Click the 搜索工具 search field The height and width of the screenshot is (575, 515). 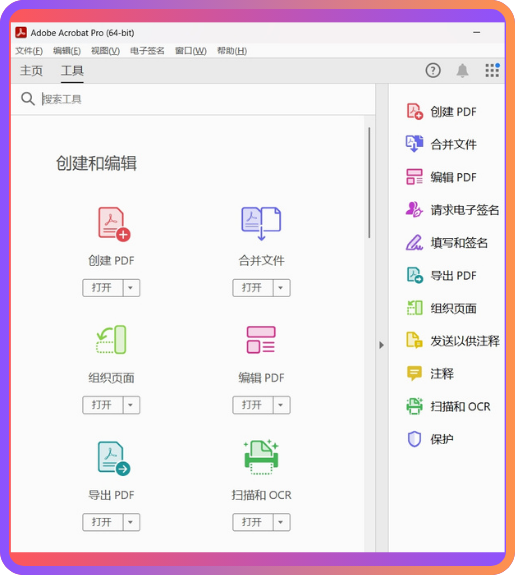click(205, 99)
